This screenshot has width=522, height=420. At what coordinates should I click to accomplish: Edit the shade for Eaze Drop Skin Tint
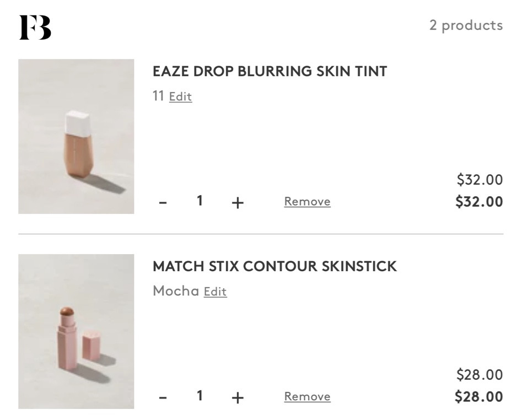[x=179, y=96]
